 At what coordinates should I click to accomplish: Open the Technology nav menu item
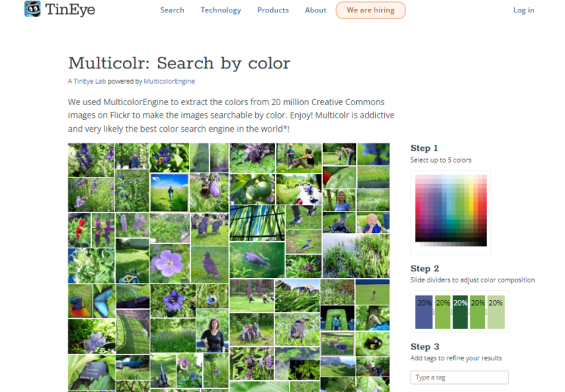tap(221, 10)
